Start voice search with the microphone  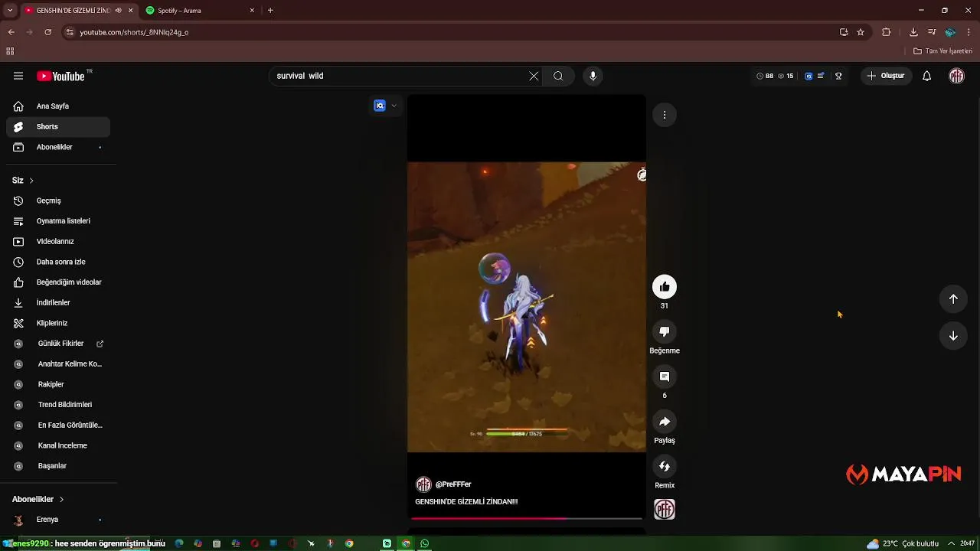click(593, 76)
